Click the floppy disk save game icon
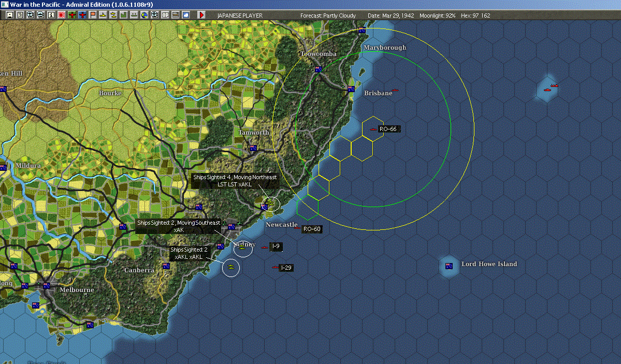 10,15
